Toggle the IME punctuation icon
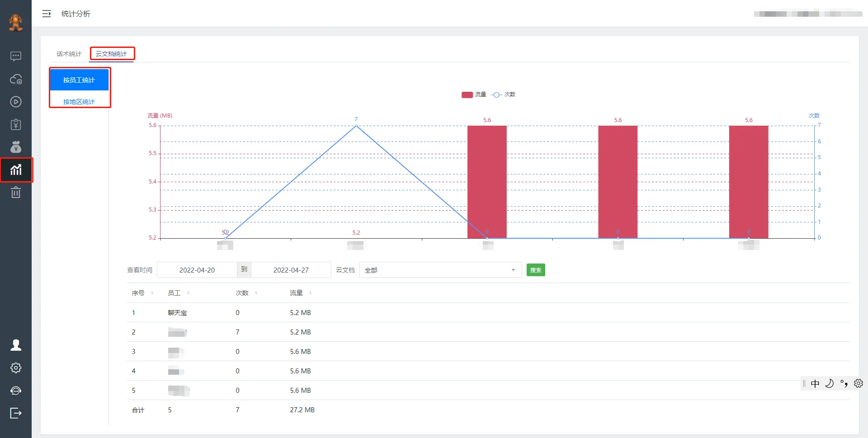 coord(844,383)
